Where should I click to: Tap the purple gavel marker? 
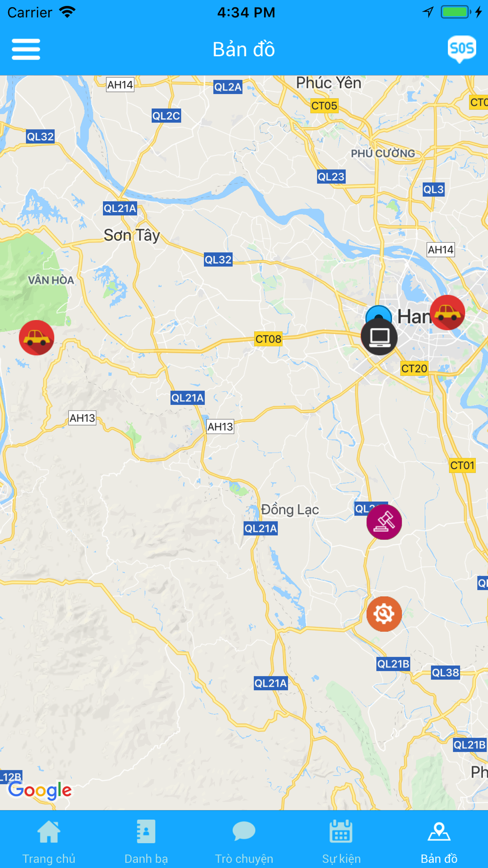[384, 522]
